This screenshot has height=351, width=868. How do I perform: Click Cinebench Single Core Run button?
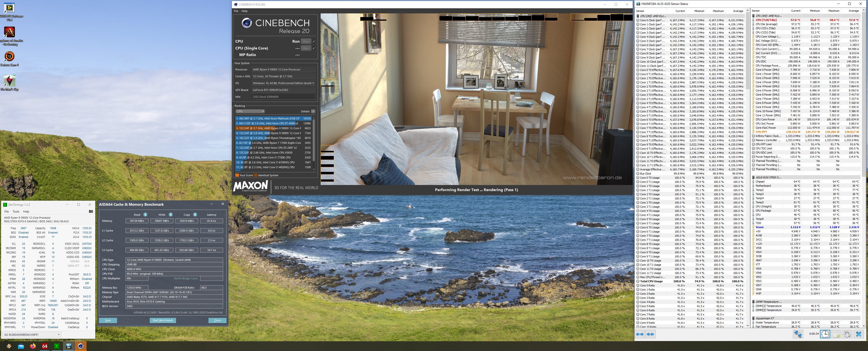point(306,48)
